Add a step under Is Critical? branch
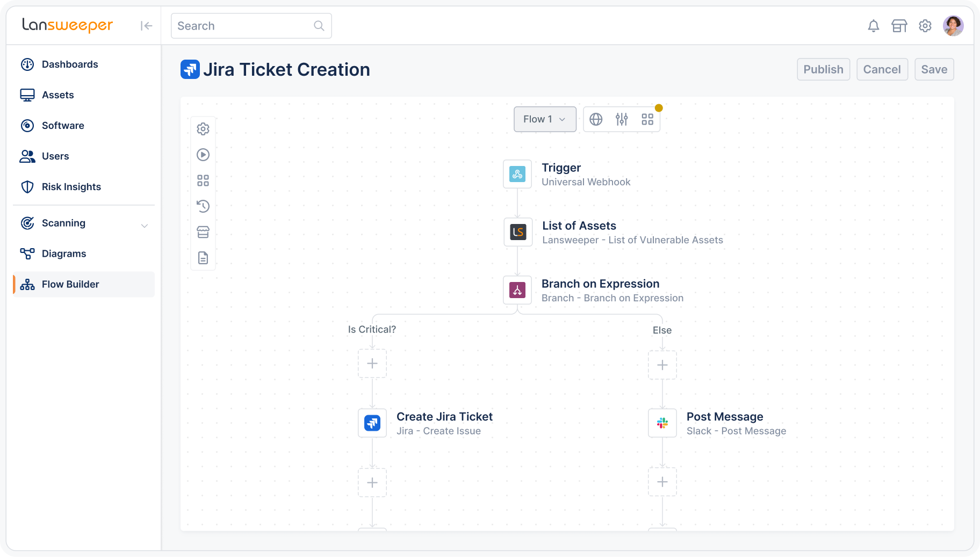Image resolution: width=980 pixels, height=557 pixels. pos(372,364)
